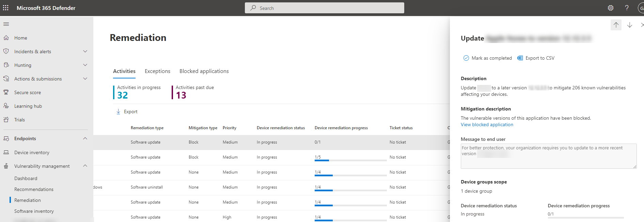Click Activities in progress count 32
Viewport: 644px width, 222px height.
click(x=123, y=95)
